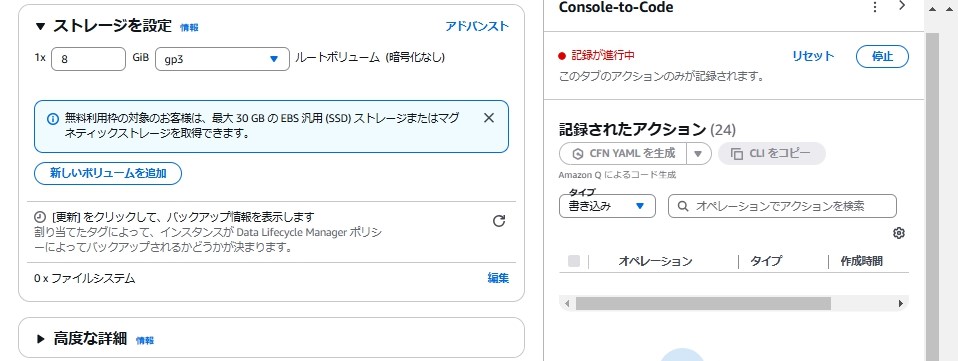Image resolution: width=958 pixels, height=361 pixels.
Task: Click the アドバンスト link
Action: pyautogui.click(x=477, y=26)
